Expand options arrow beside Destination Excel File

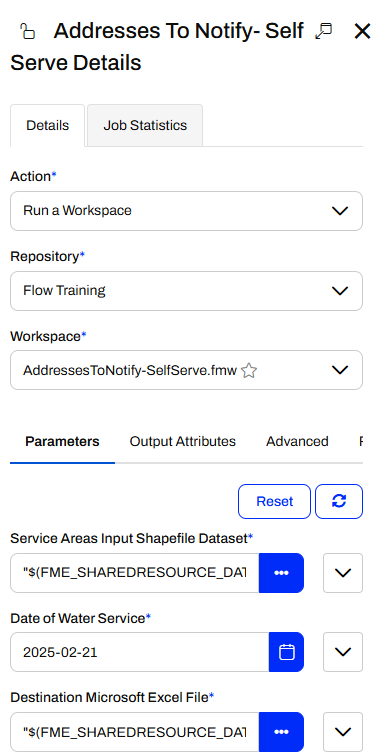(343, 732)
